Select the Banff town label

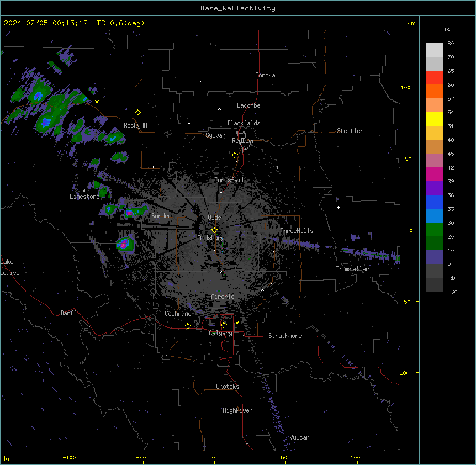pos(68,313)
